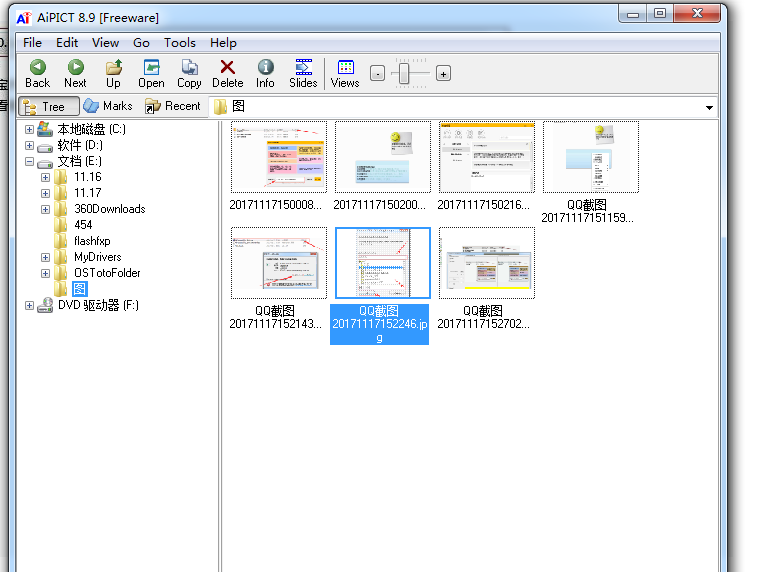
Task: Go up one folder with Up icon
Action: 113,73
